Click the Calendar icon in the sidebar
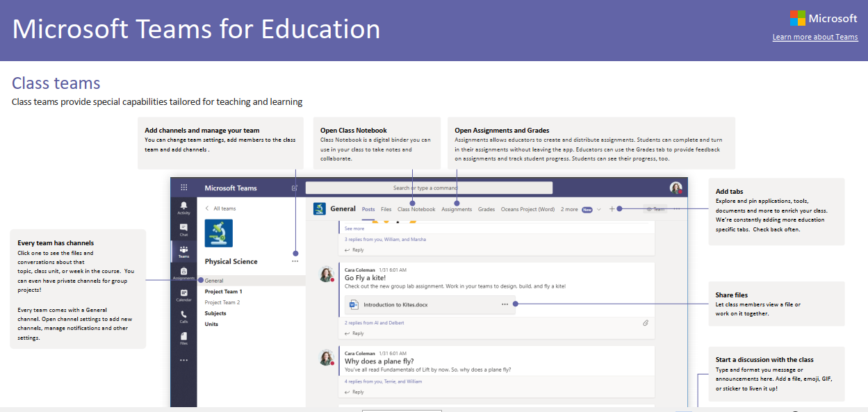The width and height of the screenshot is (868, 412). coord(183,295)
